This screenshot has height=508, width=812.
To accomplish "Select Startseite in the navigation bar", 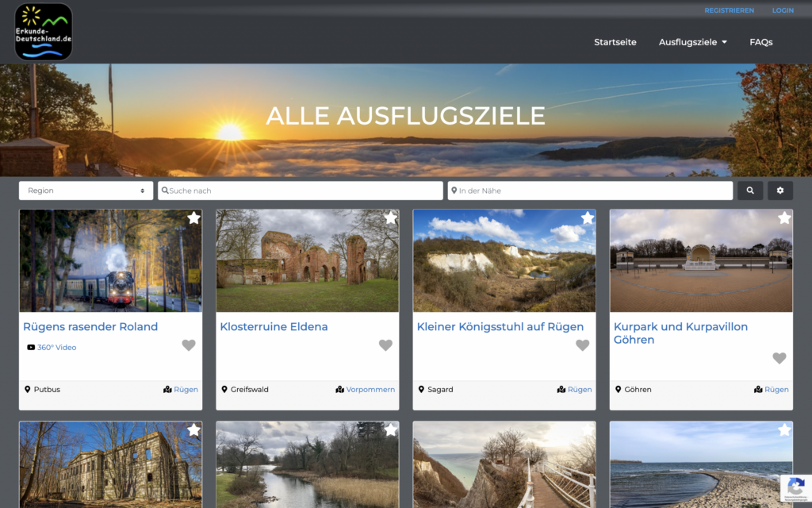I will click(615, 42).
